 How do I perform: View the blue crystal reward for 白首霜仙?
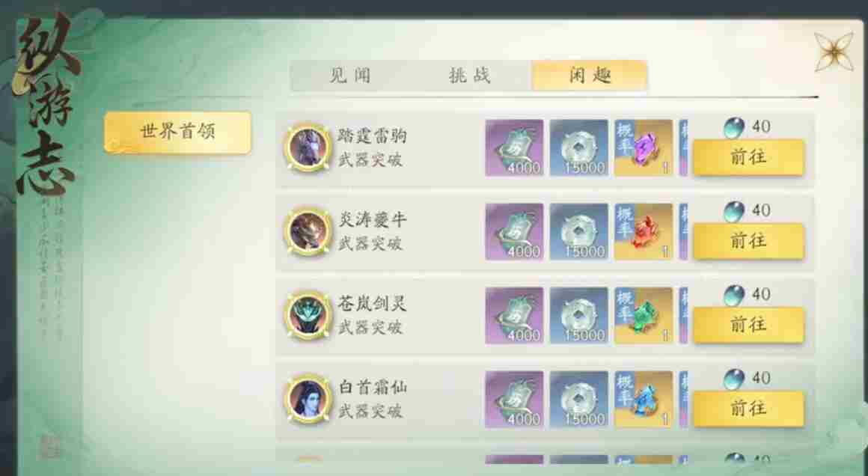coord(644,400)
